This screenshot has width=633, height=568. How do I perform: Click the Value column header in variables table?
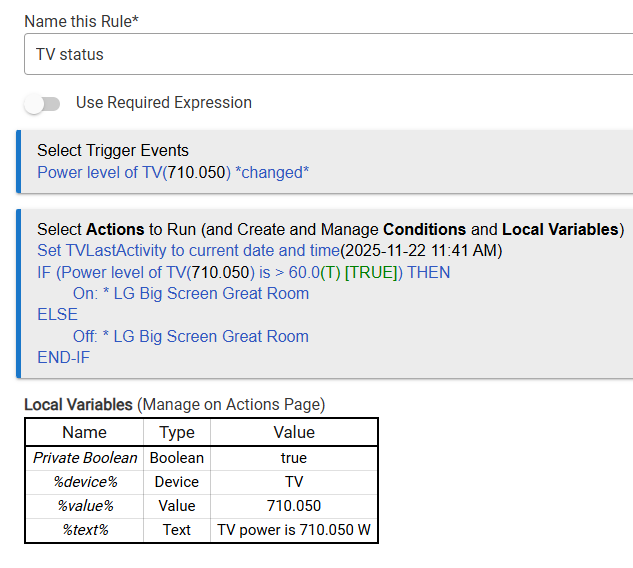click(293, 432)
